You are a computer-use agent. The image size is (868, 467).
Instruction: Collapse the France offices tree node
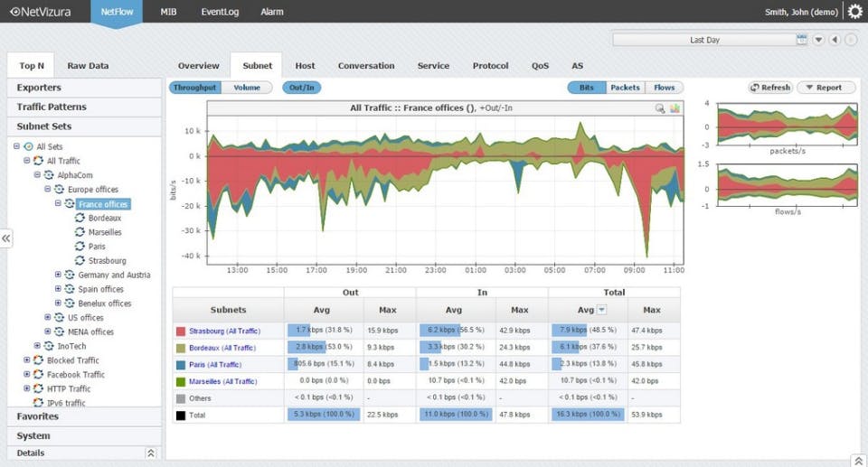point(58,203)
